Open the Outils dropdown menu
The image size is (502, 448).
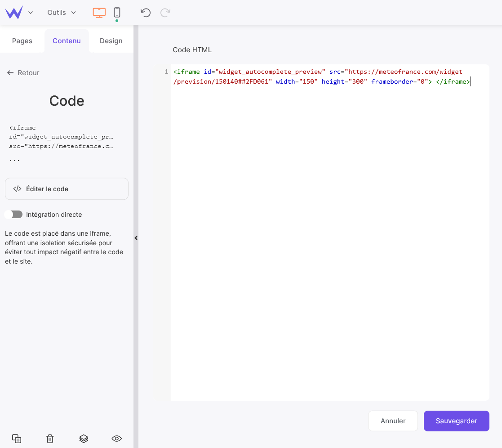(62, 13)
